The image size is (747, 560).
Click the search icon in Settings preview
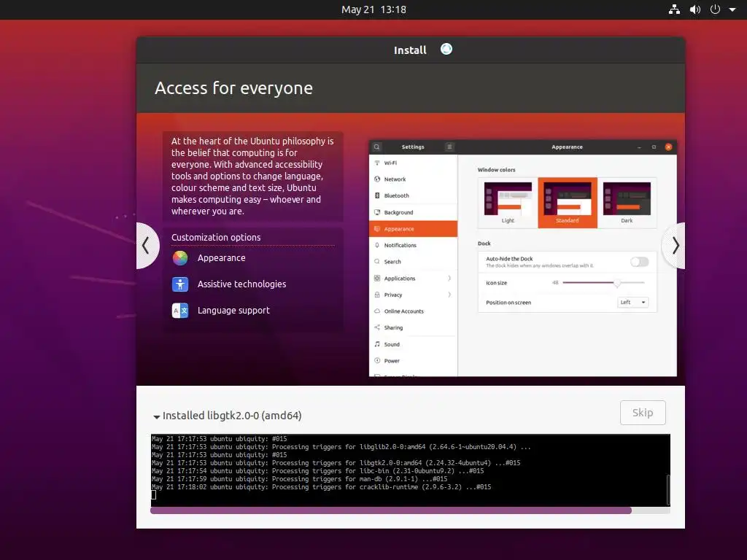[377, 147]
